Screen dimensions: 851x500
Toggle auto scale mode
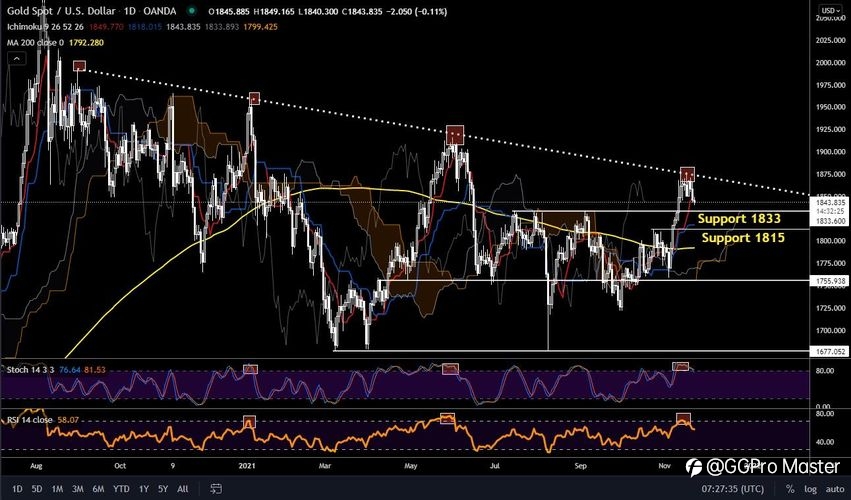(834, 489)
